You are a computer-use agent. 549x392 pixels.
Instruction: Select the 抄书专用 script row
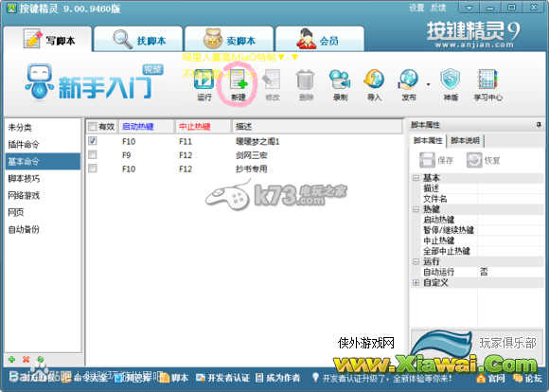tap(244, 169)
